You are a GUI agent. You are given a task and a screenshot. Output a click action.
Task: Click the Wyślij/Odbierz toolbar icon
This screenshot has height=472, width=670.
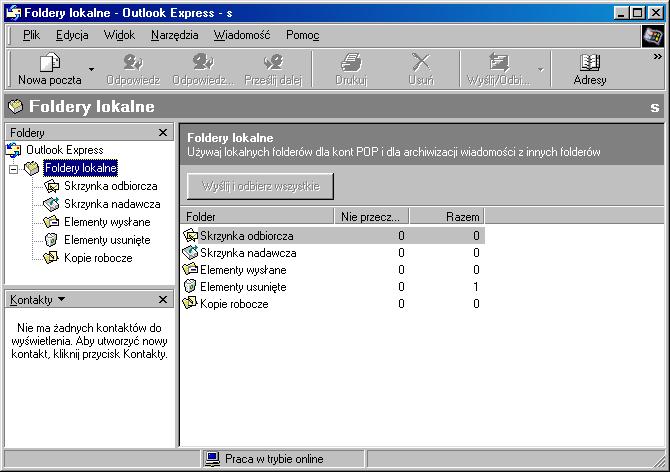click(499, 62)
